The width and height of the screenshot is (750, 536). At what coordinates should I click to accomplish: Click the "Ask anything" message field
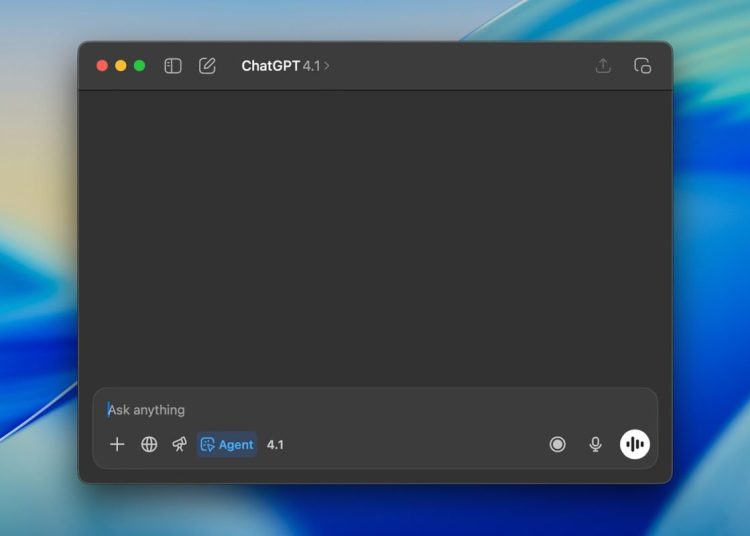coord(370,410)
